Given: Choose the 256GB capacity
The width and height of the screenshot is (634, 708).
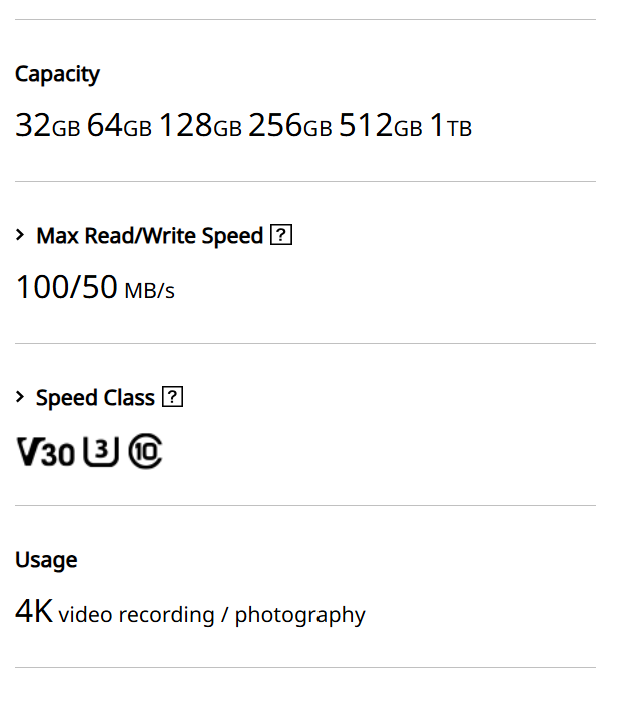Looking at the screenshot, I should 290,126.
